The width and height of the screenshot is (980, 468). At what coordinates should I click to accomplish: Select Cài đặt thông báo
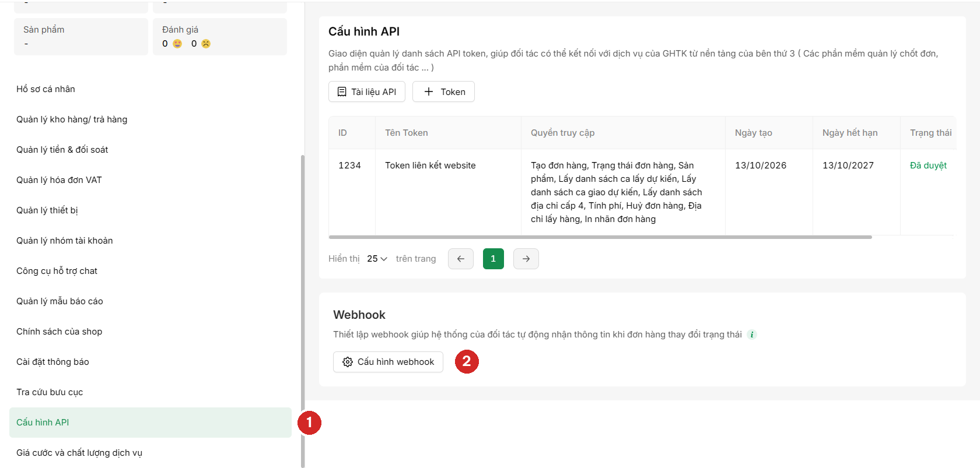pos(52,362)
